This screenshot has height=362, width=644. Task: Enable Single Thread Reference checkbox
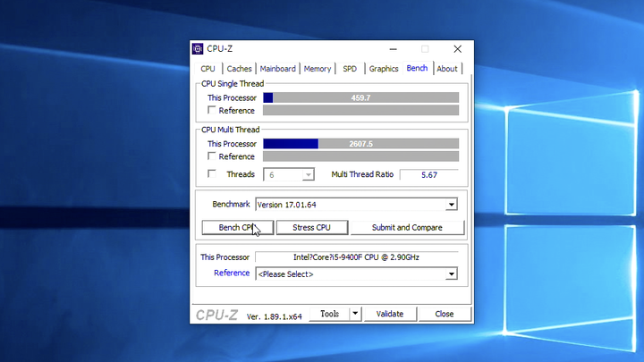pos(211,110)
